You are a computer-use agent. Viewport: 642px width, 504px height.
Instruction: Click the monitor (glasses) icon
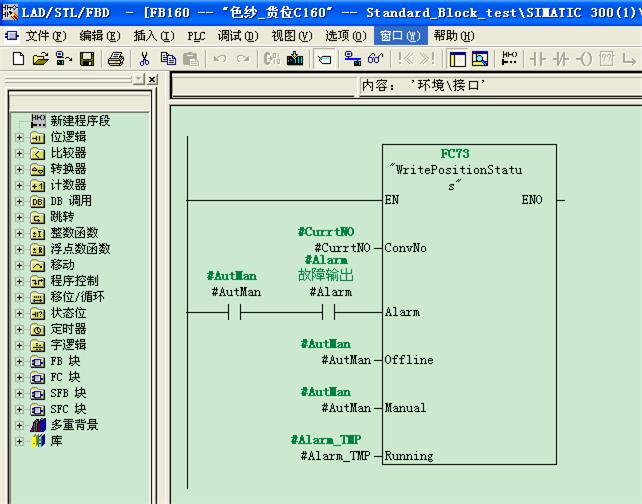coord(375,59)
